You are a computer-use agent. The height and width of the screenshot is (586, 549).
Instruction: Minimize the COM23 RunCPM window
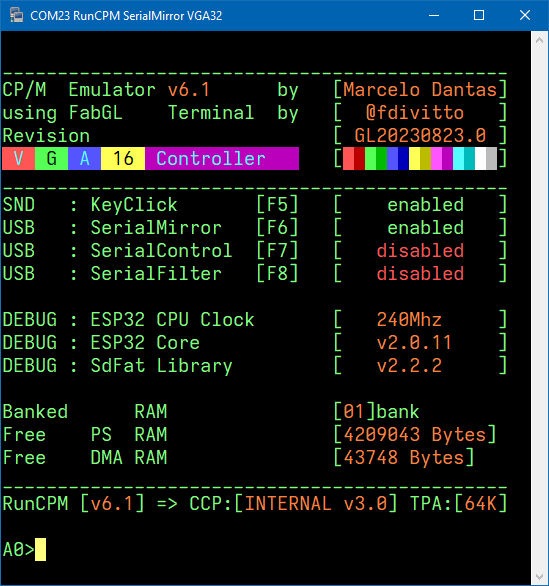click(x=434, y=15)
